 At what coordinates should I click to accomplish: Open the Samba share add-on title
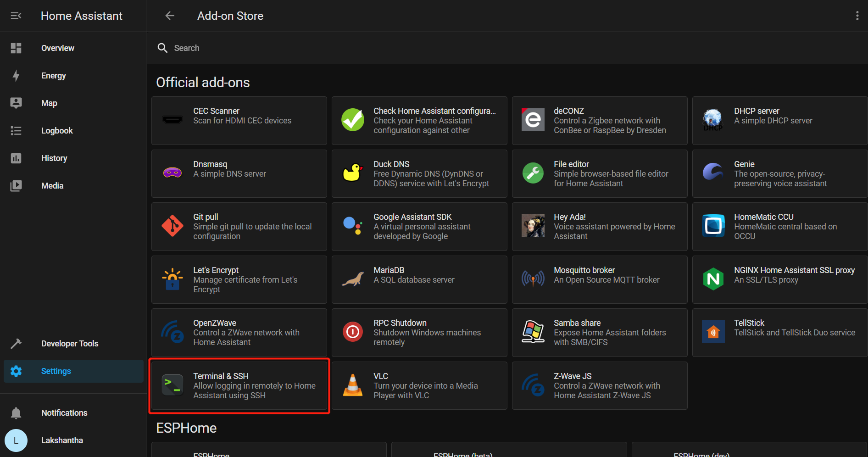(577, 323)
